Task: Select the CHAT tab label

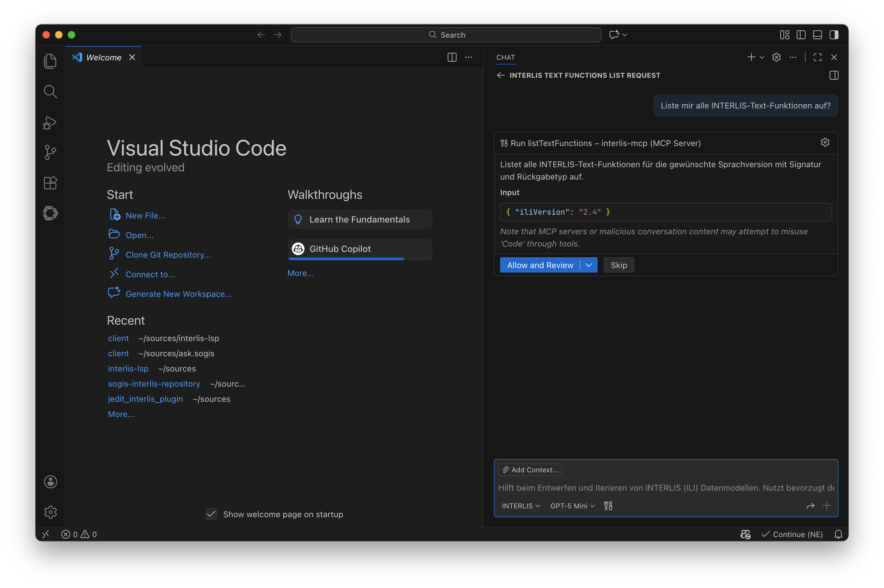Action: point(505,57)
